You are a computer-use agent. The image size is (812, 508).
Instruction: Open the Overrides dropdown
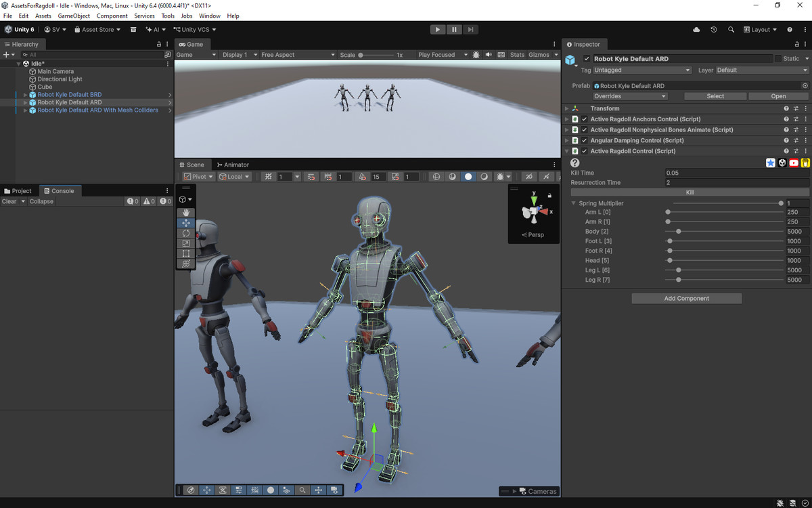point(630,96)
